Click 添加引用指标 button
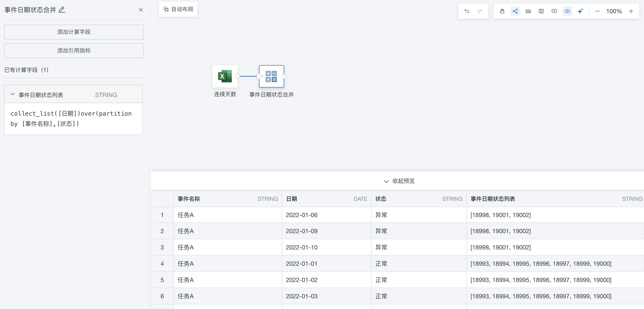 click(74, 50)
